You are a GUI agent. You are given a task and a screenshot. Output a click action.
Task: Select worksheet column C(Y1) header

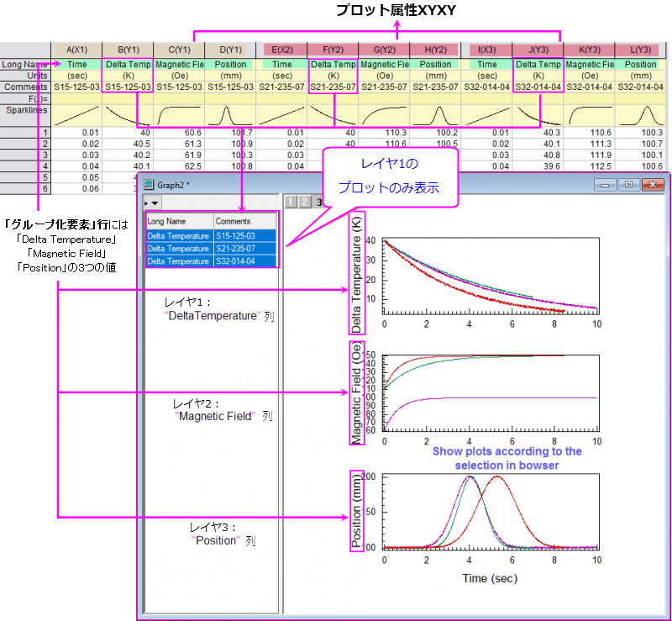coord(179,50)
